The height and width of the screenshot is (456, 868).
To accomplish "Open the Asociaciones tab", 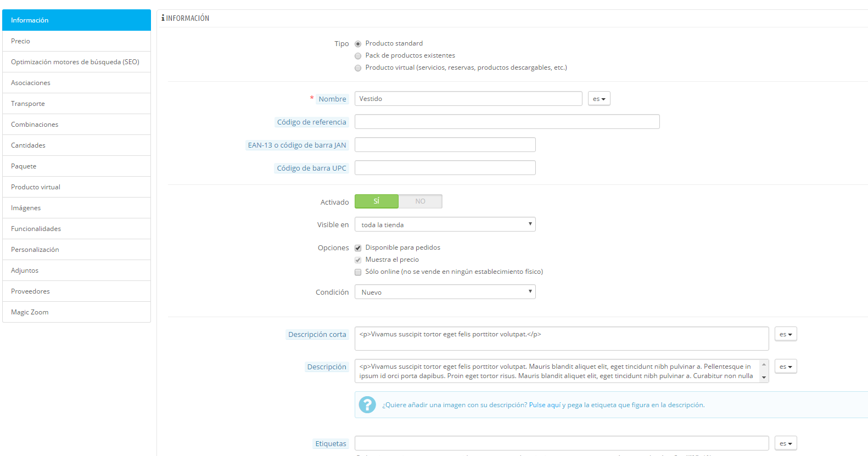I will point(76,83).
